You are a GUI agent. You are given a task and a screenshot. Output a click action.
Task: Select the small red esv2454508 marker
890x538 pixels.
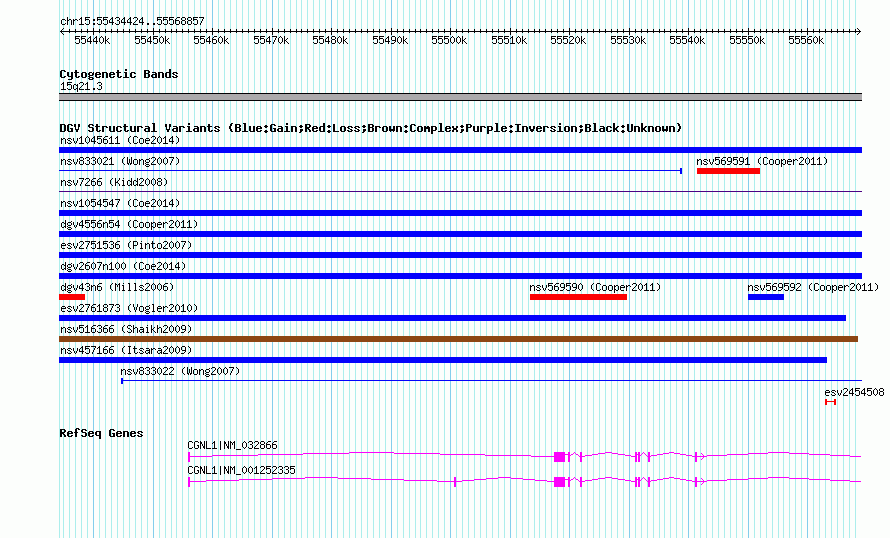(830, 402)
